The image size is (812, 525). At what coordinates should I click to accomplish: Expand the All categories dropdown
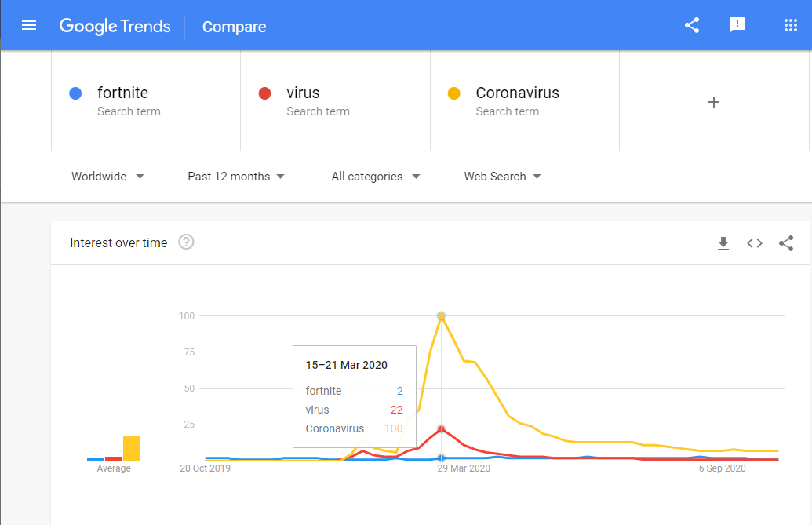(x=376, y=177)
